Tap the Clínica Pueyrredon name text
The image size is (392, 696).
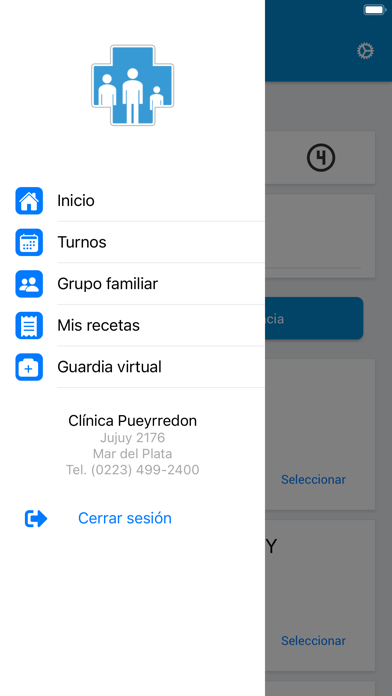pos(132,421)
